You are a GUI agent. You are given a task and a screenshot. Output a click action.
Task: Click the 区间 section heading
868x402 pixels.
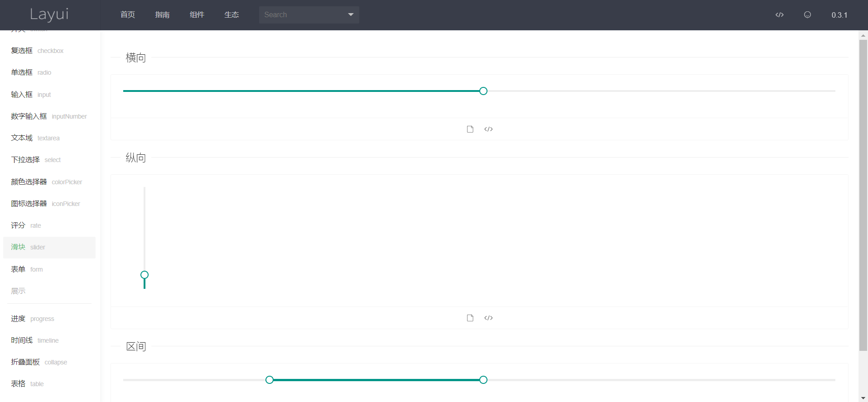click(x=136, y=346)
